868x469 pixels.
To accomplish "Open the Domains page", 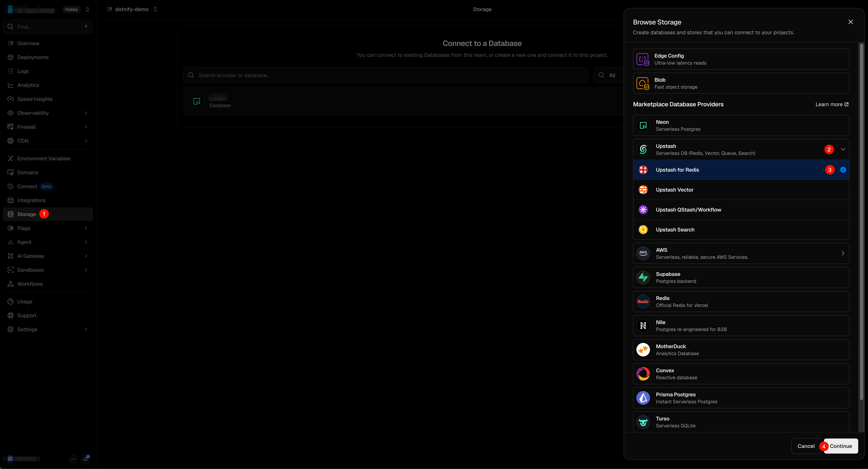I will pos(48,173).
